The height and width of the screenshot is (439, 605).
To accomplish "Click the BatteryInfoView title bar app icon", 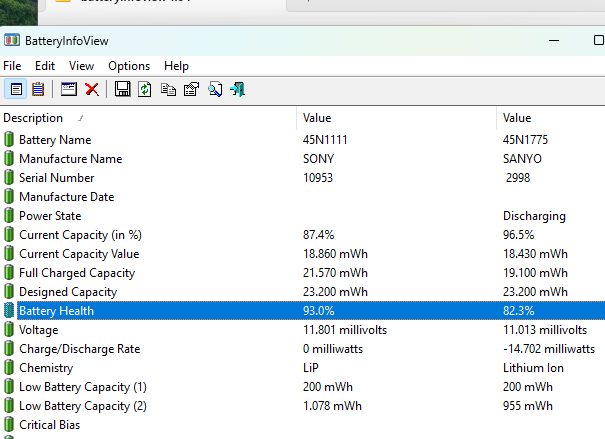I will 12,40.
